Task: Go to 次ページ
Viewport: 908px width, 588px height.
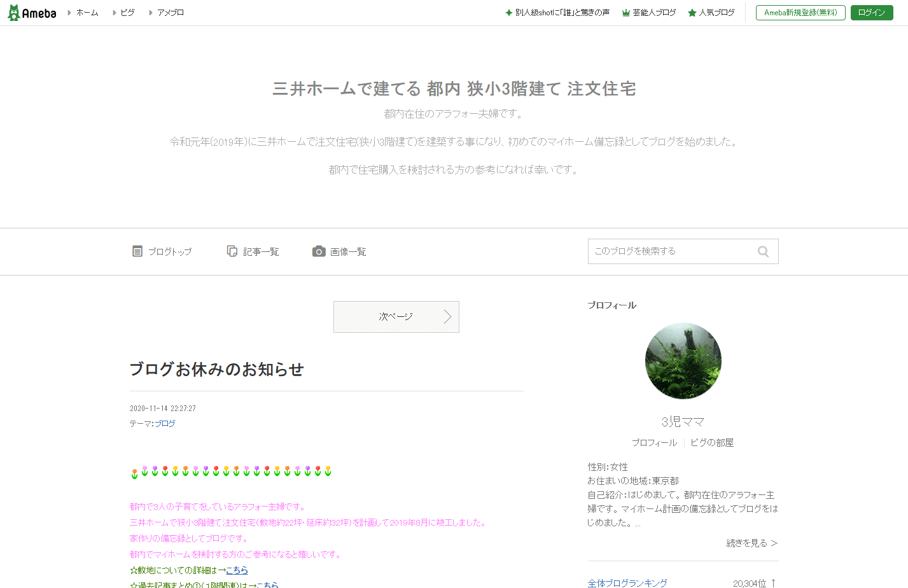Action: click(396, 317)
